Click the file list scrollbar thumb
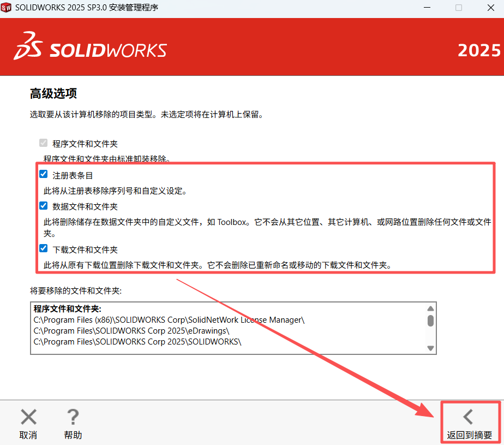Viewport: 504px width, 445px height. [x=431, y=321]
